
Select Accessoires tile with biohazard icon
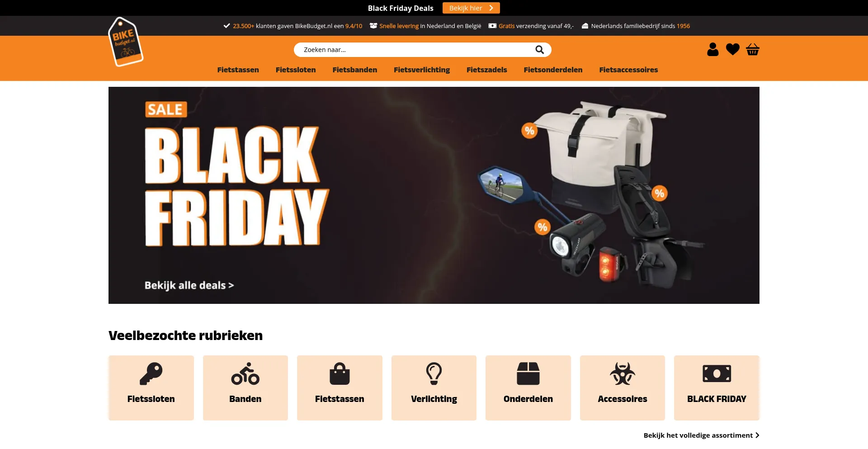click(x=622, y=388)
